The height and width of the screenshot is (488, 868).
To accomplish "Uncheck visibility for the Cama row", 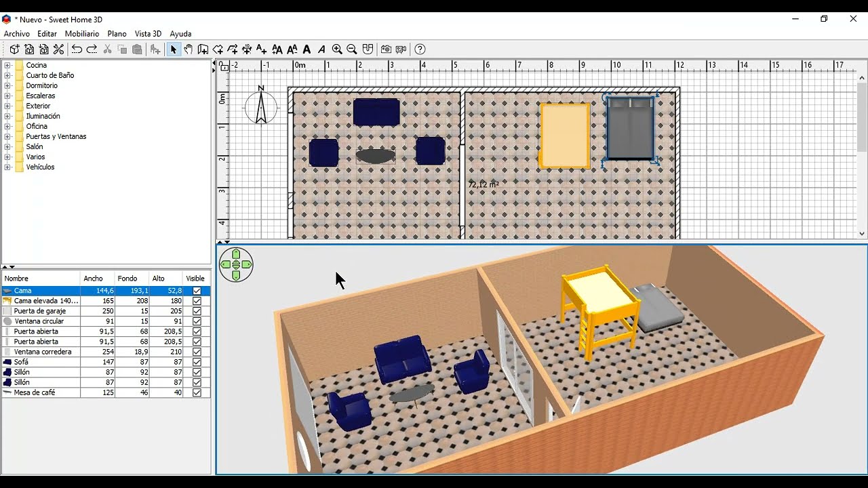I will click(x=197, y=291).
